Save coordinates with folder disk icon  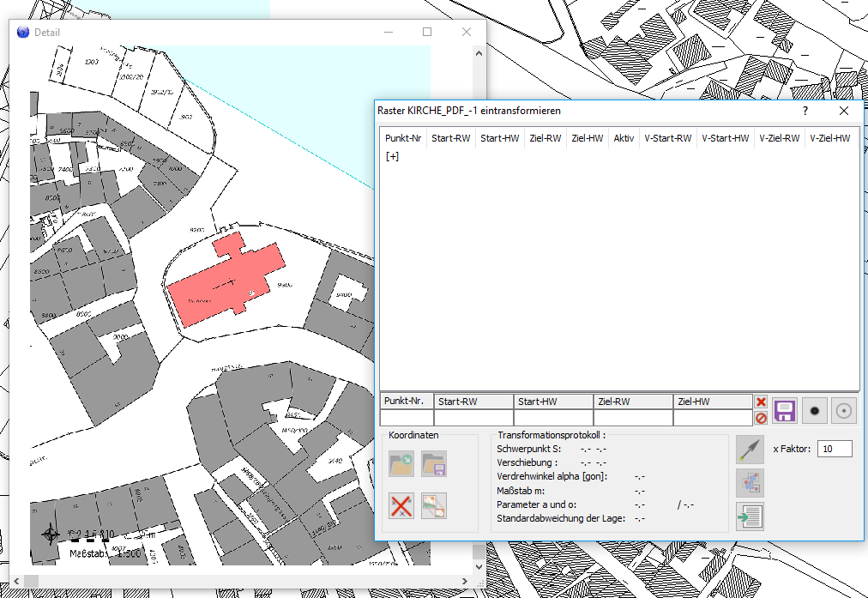[434, 464]
